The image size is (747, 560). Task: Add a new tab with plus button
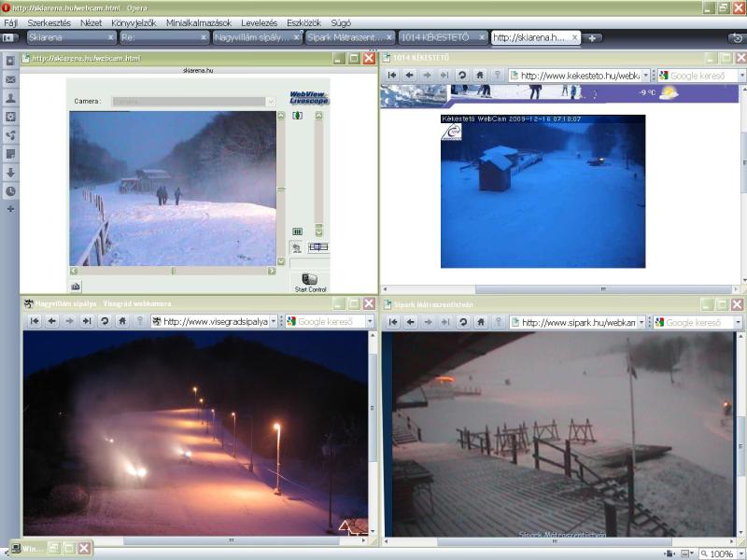(x=592, y=38)
